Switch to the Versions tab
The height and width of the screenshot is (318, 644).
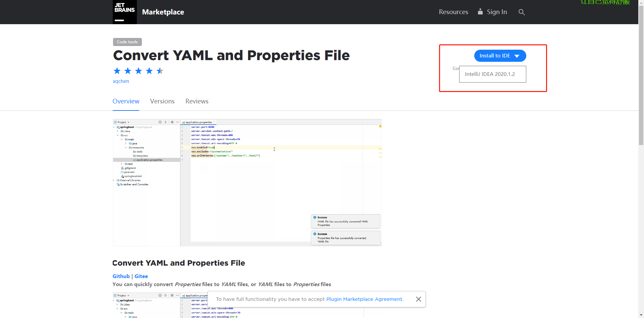click(x=162, y=101)
